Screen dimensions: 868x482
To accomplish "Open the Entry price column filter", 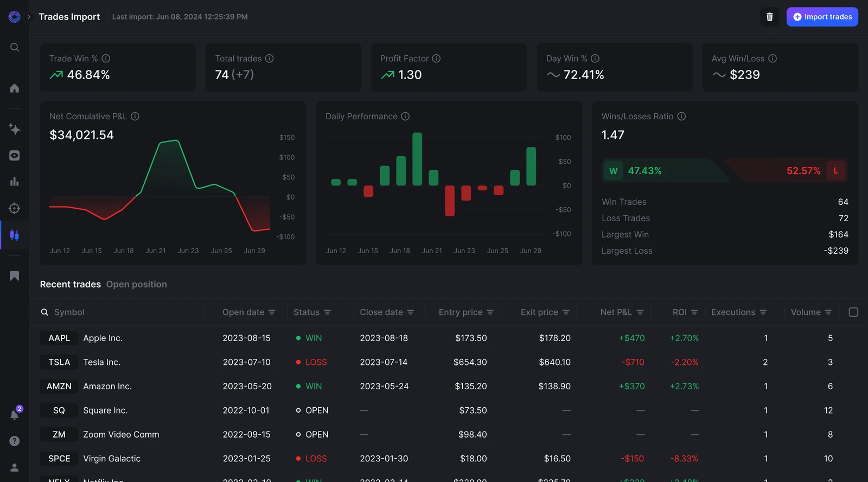I will point(490,312).
